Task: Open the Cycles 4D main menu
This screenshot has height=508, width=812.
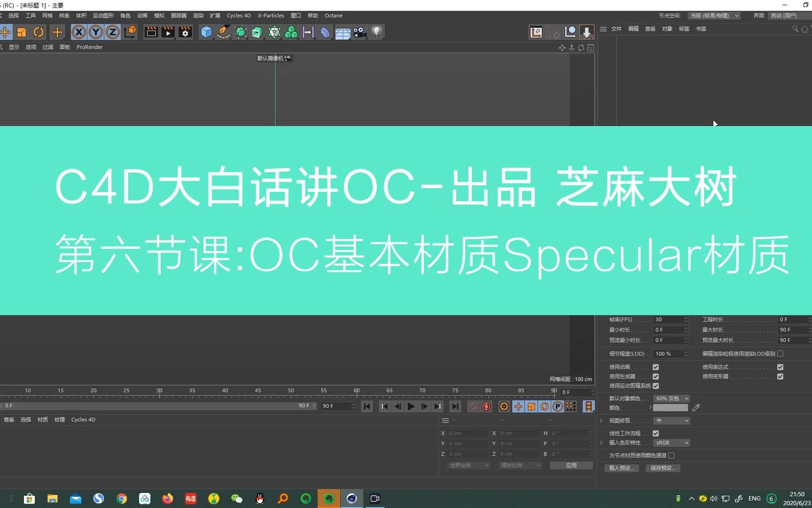Action: (239, 16)
